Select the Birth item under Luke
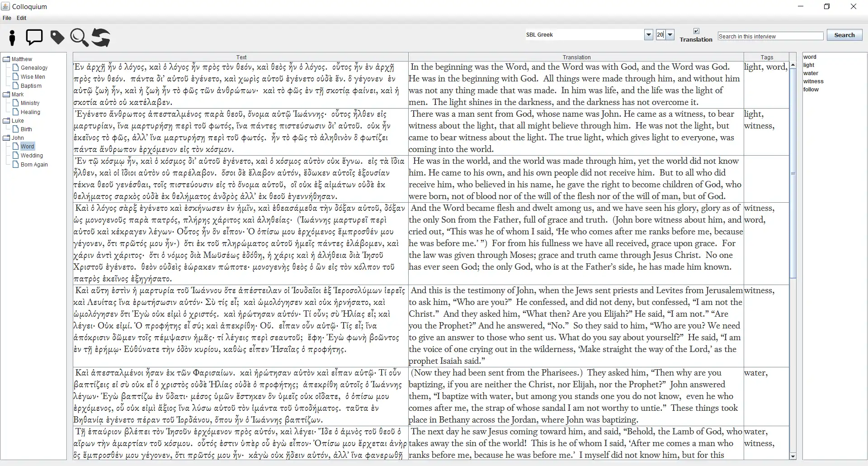The height and width of the screenshot is (466, 868). (26, 129)
